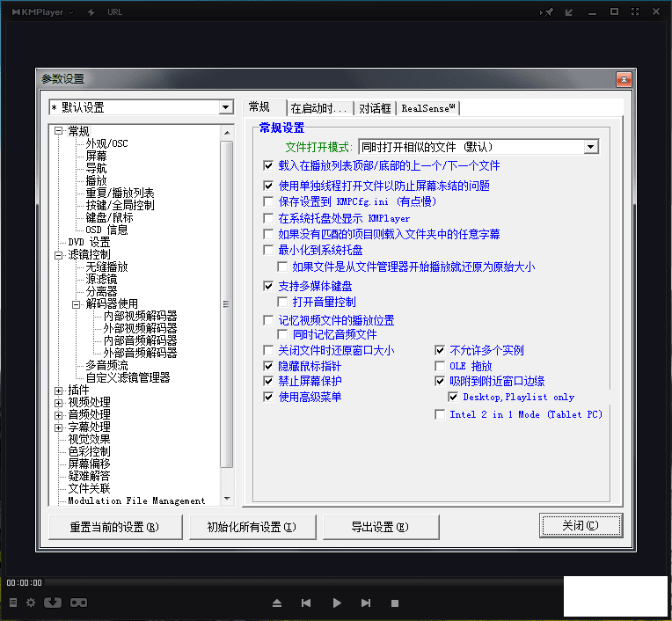This screenshot has height=621, width=672.
Task: Click 初始化所有设置 (I) button
Action: click(x=252, y=527)
